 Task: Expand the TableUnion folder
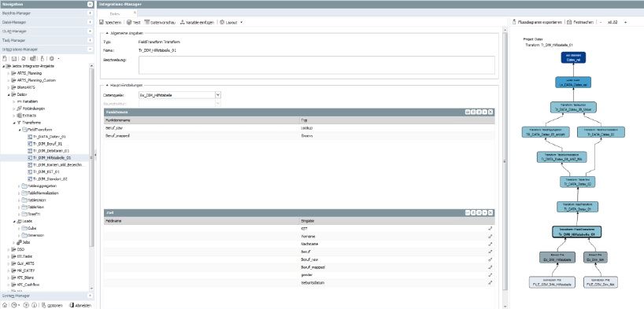pos(19,200)
